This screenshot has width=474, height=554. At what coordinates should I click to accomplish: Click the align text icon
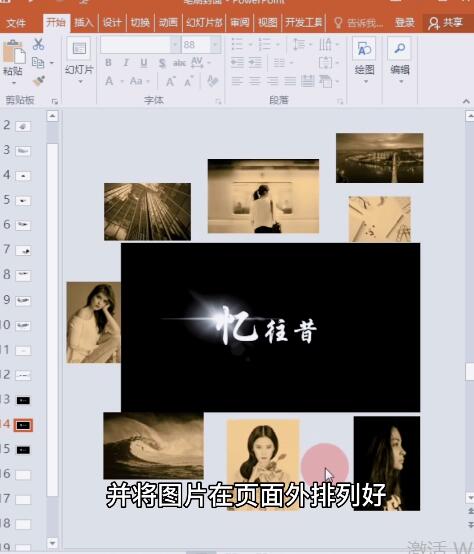tap(325, 63)
